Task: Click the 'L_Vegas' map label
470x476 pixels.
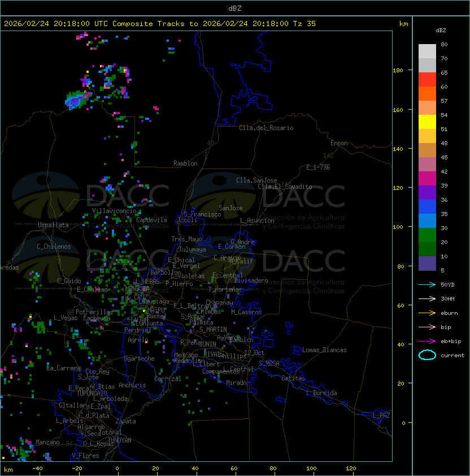Action: pos(66,318)
